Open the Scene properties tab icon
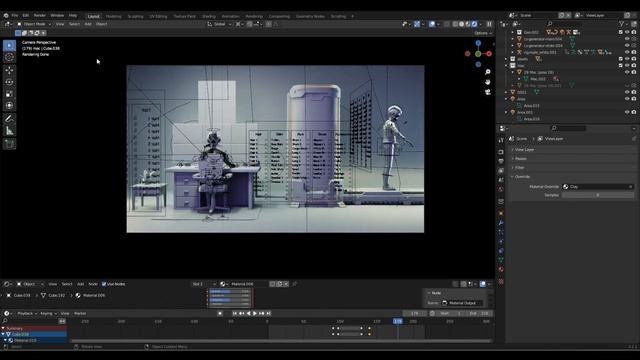640x360 pixels. [501, 180]
